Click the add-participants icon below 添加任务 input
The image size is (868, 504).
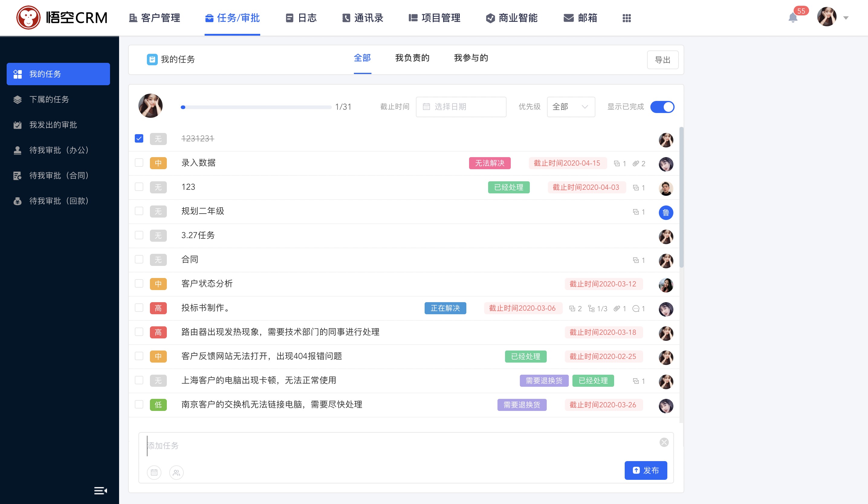click(x=177, y=472)
